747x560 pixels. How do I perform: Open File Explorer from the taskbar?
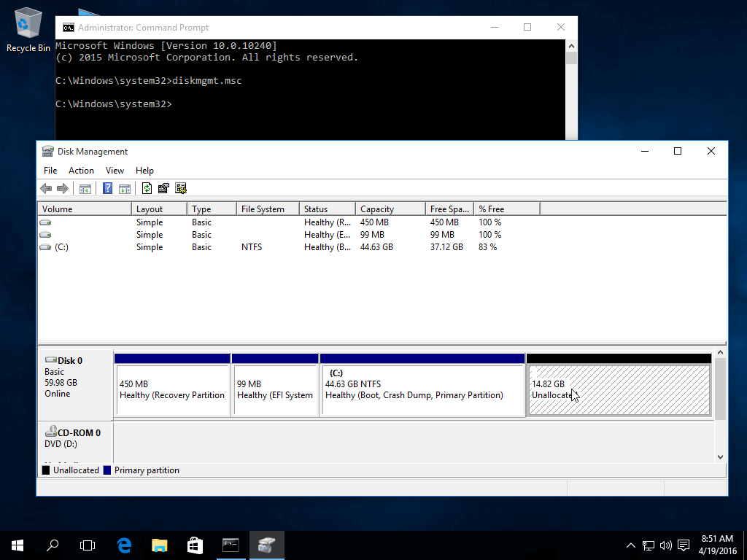pyautogui.click(x=159, y=545)
